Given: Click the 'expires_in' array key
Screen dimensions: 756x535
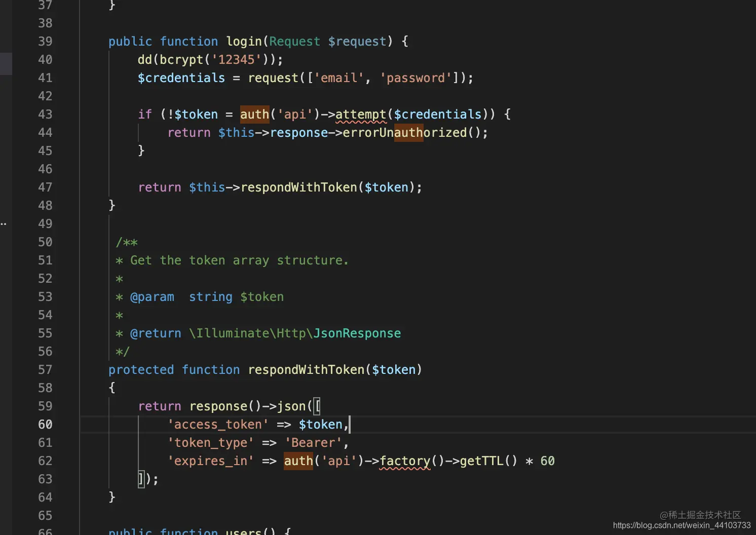Looking at the screenshot, I should click(x=211, y=461).
